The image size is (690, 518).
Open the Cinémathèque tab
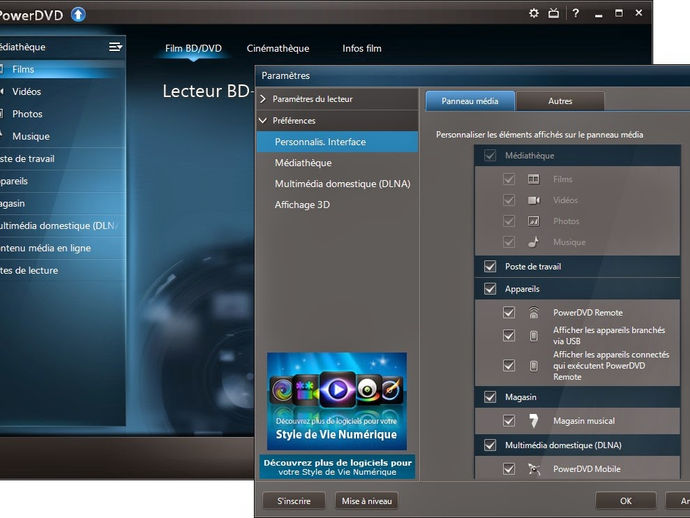click(x=278, y=48)
